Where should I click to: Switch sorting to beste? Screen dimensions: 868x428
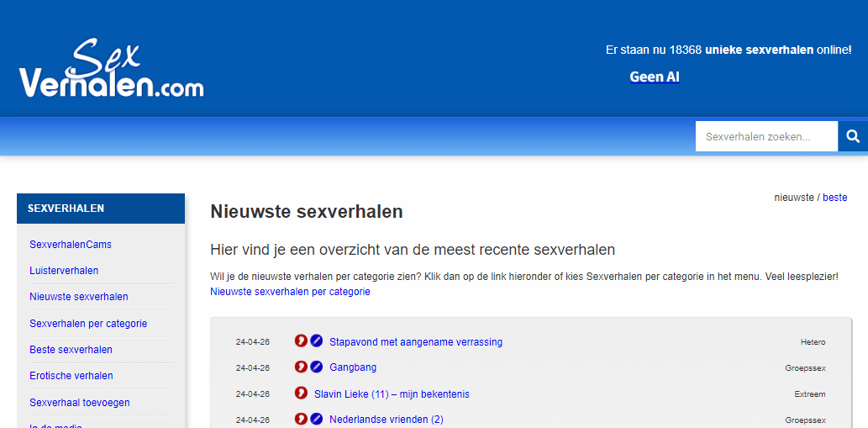click(834, 197)
